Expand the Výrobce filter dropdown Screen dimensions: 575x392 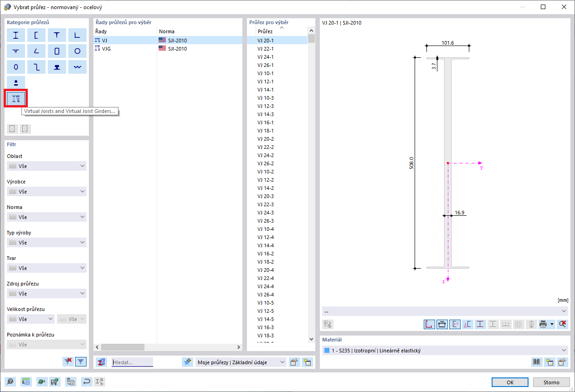(46, 192)
